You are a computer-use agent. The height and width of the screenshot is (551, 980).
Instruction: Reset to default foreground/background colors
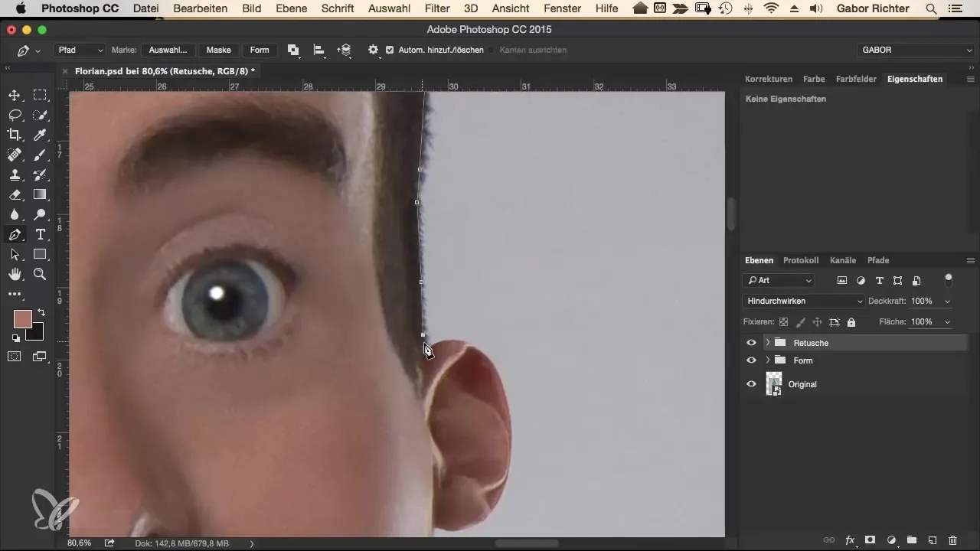(x=15, y=337)
